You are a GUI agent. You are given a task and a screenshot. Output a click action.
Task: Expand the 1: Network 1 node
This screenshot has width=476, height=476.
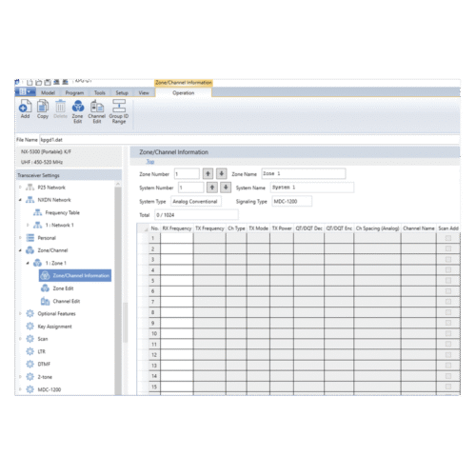click(x=28, y=225)
